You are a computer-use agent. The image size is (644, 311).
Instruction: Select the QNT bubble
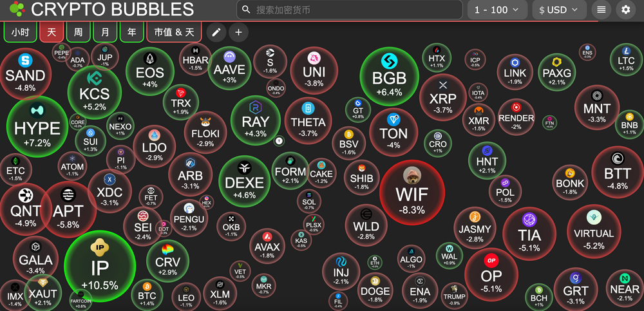coord(26,209)
